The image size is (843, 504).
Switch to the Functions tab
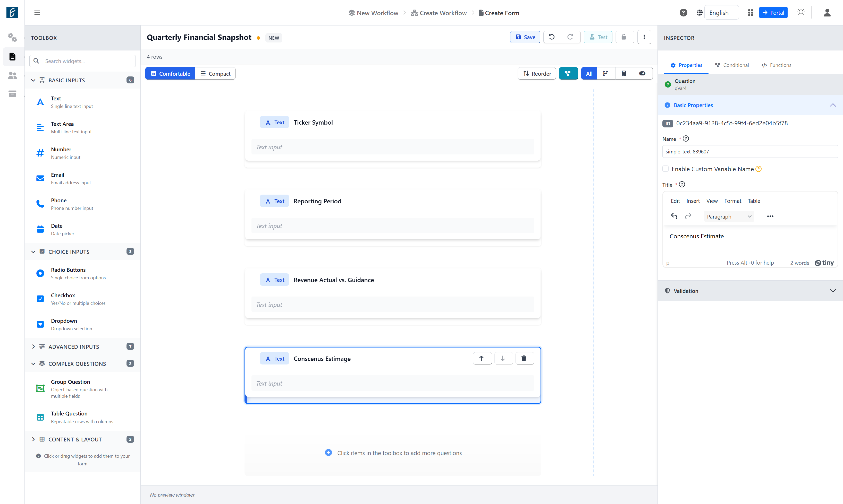pos(776,65)
